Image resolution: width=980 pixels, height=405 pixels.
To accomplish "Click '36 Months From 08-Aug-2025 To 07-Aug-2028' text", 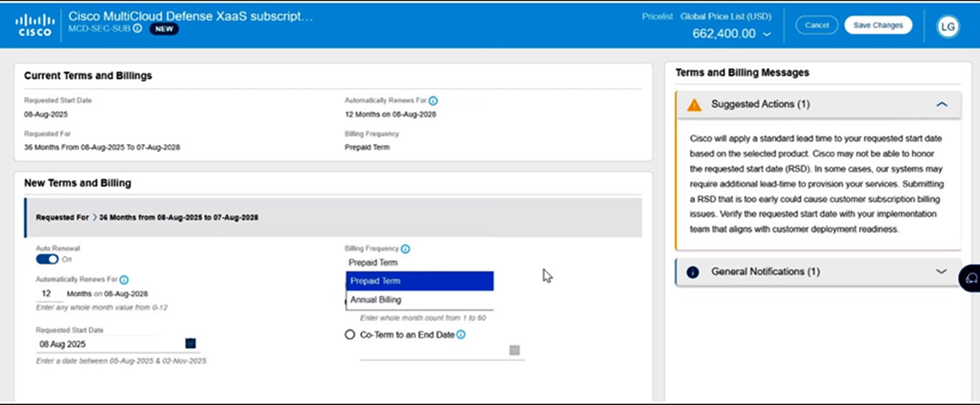I will click(101, 147).
